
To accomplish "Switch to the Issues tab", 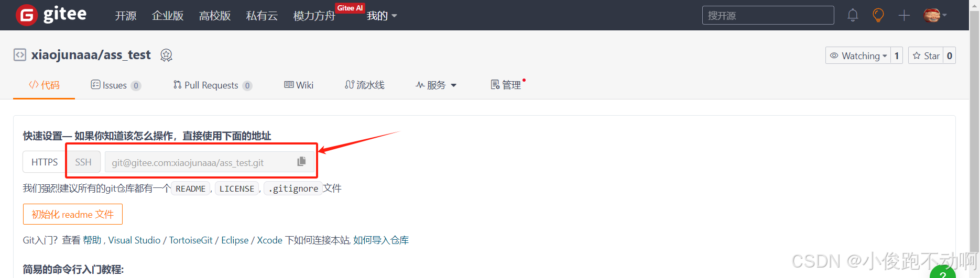I will (x=115, y=85).
